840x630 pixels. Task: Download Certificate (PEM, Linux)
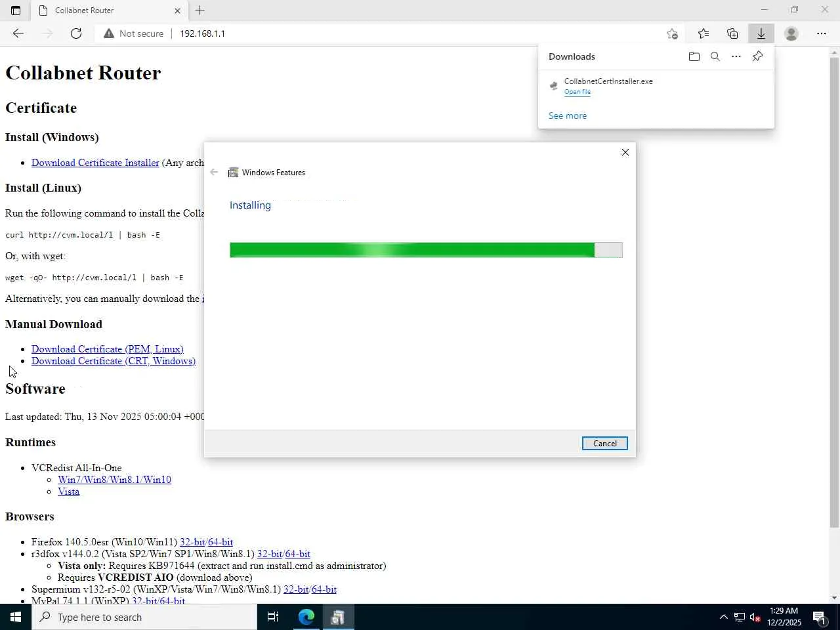[108, 349]
